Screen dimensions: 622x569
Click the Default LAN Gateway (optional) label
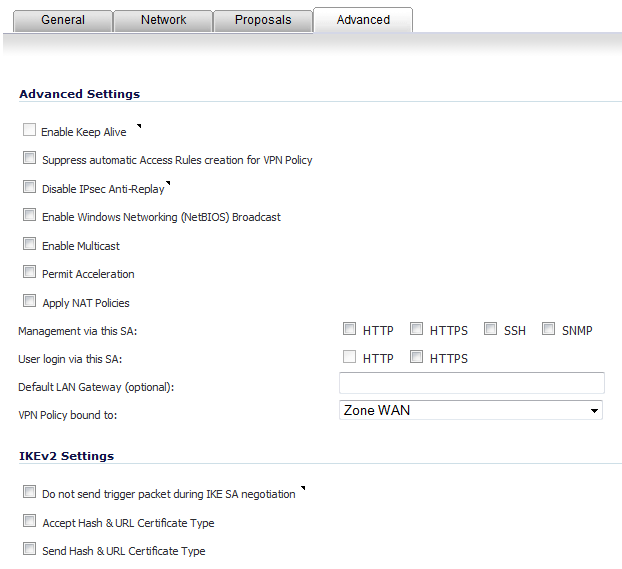(96, 387)
